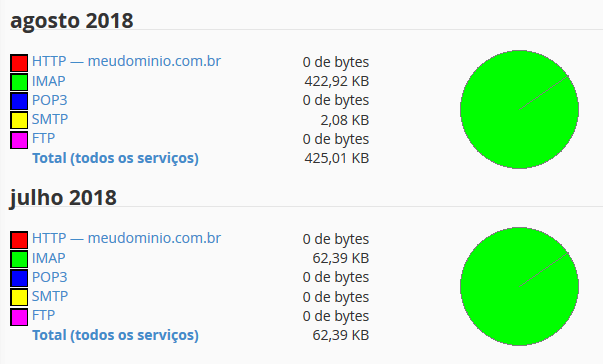This screenshot has height=364, width=603.
Task: Open Total (todos os serviços) for agosto 2018
Action: (115, 158)
